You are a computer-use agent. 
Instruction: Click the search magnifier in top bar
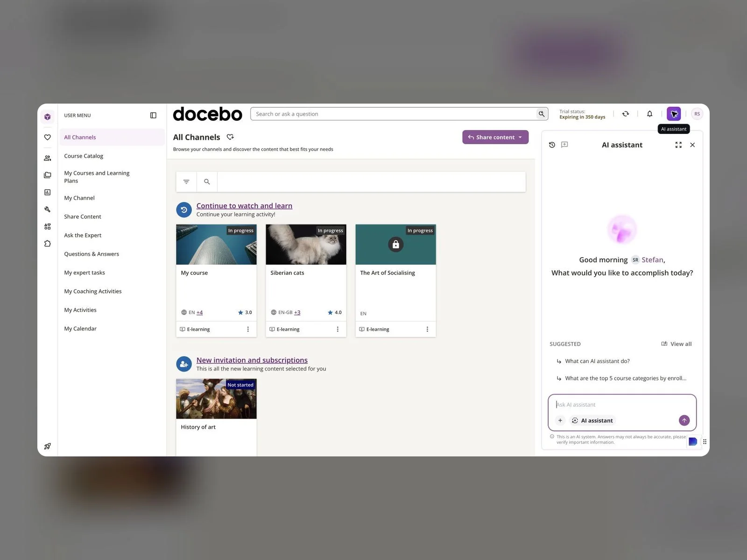542,114
